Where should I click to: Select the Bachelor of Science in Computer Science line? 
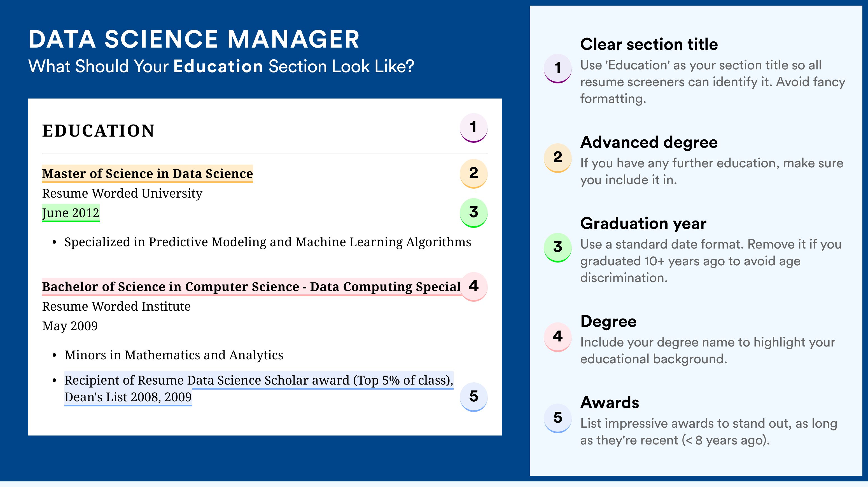tap(251, 287)
